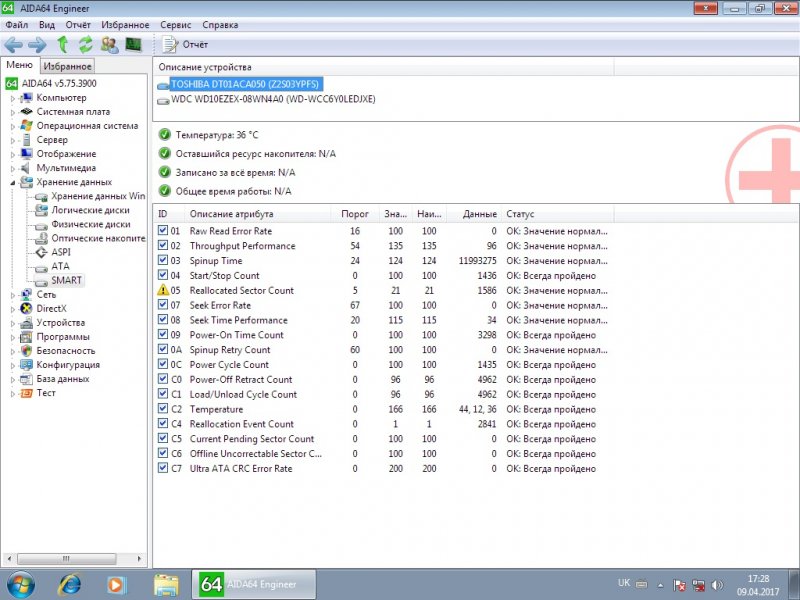Click the forward navigation arrow
The image size is (800, 600).
tap(36, 44)
